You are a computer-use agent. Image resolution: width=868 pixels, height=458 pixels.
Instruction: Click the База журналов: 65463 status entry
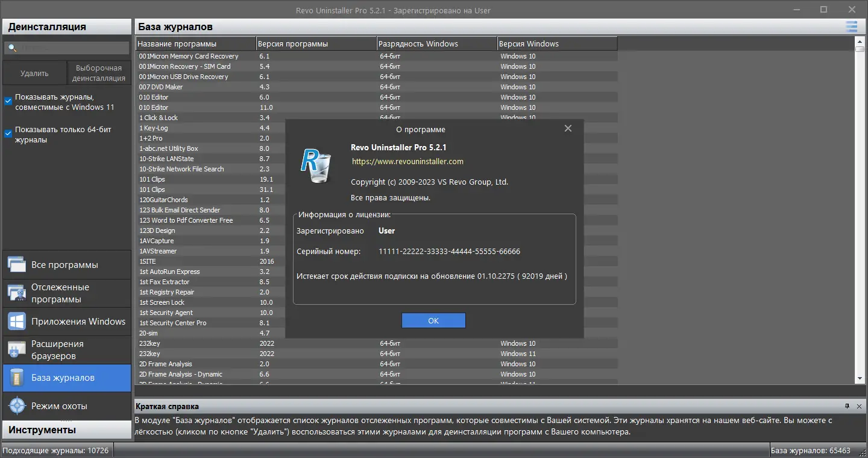810,450
